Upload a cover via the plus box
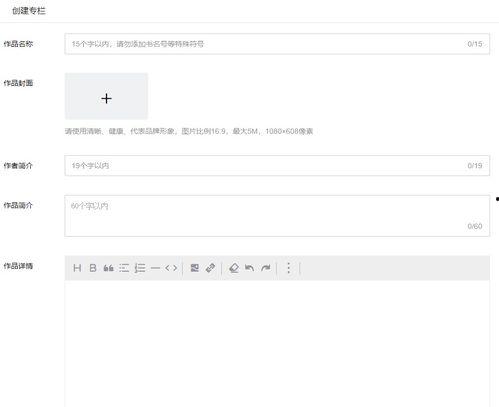499x407 pixels. pos(106,96)
